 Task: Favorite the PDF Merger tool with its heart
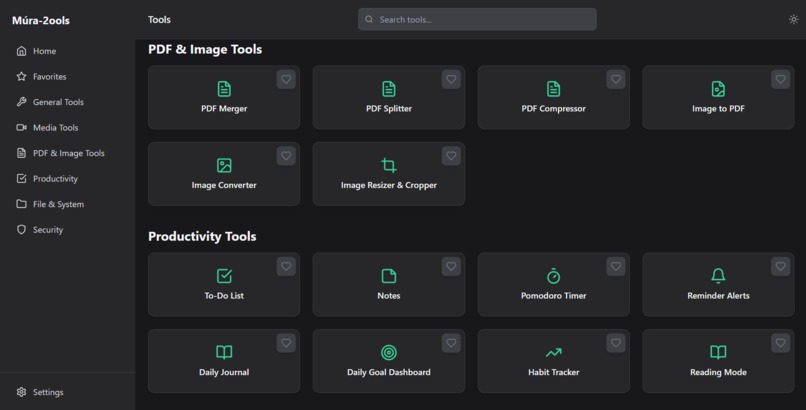(286, 79)
